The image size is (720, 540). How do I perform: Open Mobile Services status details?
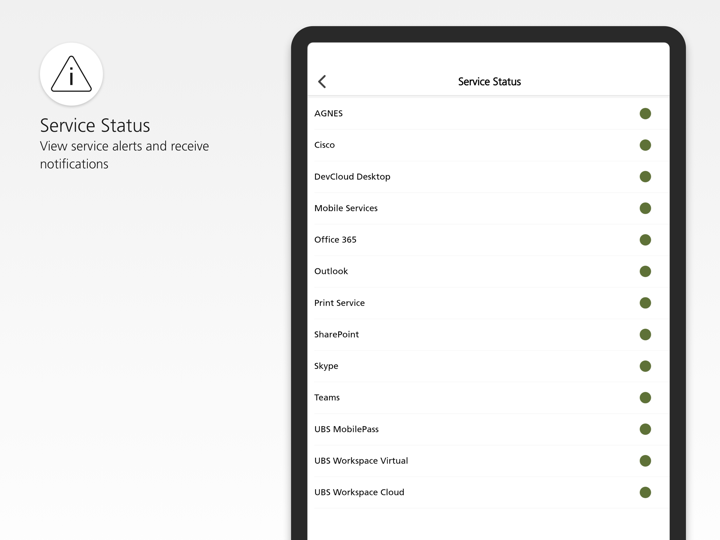(x=346, y=208)
